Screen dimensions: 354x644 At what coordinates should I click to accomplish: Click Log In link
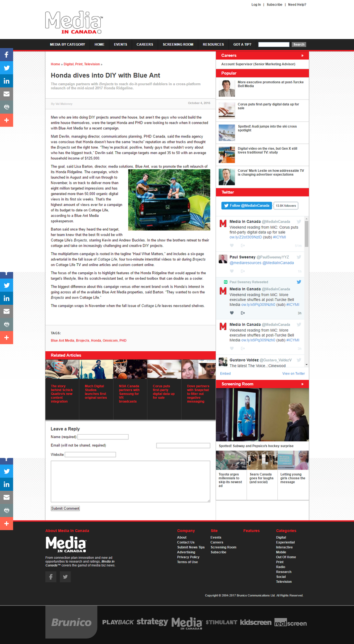256,5
